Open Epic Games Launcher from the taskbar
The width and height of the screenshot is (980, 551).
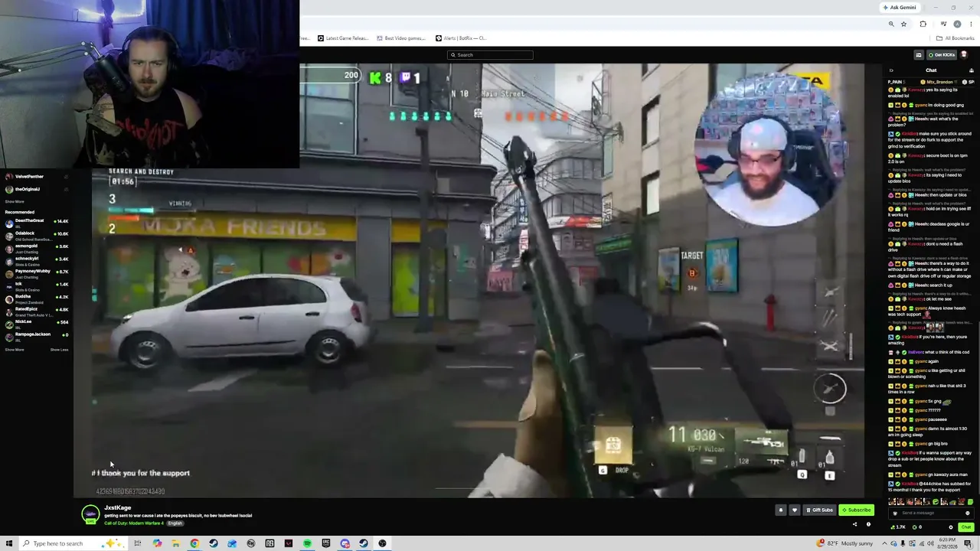[326, 543]
